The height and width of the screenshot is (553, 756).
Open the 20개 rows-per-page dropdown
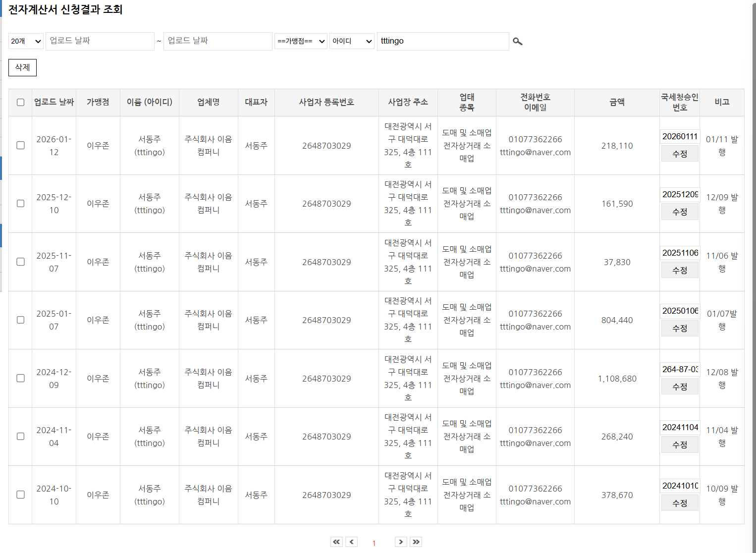[26, 41]
